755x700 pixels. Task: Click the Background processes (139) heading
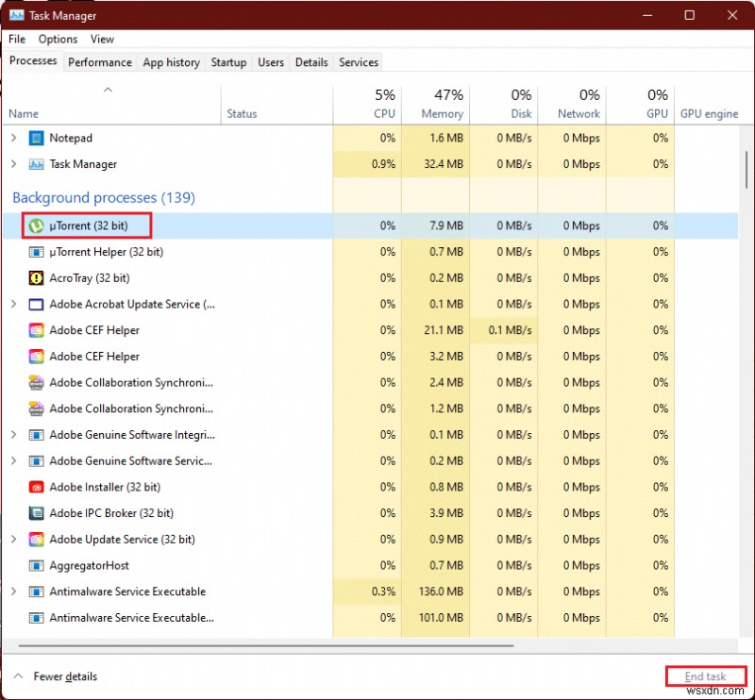click(104, 198)
